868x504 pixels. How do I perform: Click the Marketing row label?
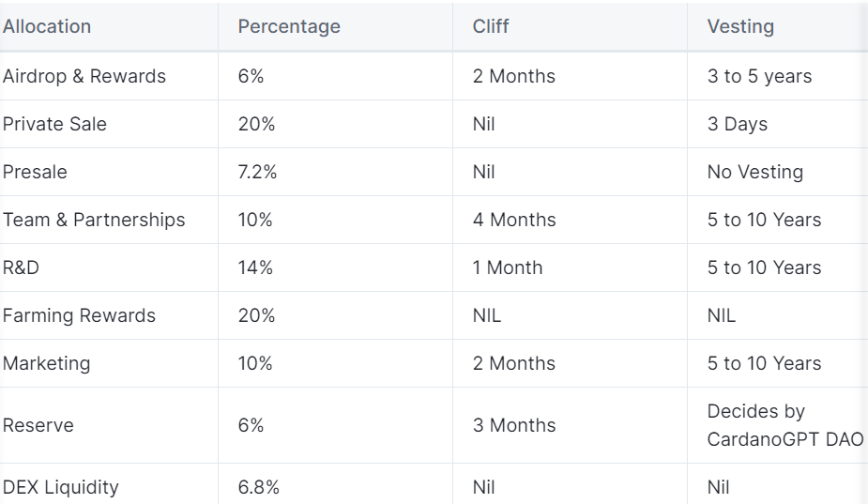pyautogui.click(x=47, y=363)
